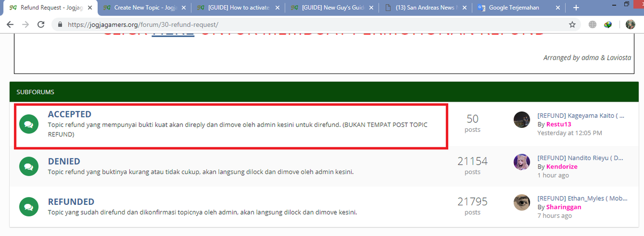Close the San Andreas News tab
The height and width of the screenshot is (236, 644).
[465, 8]
